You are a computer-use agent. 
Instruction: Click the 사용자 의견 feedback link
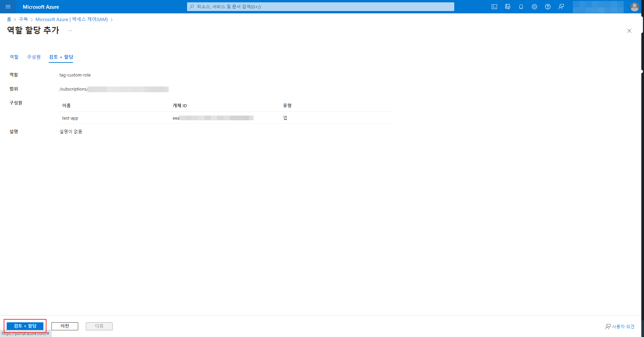click(x=620, y=327)
